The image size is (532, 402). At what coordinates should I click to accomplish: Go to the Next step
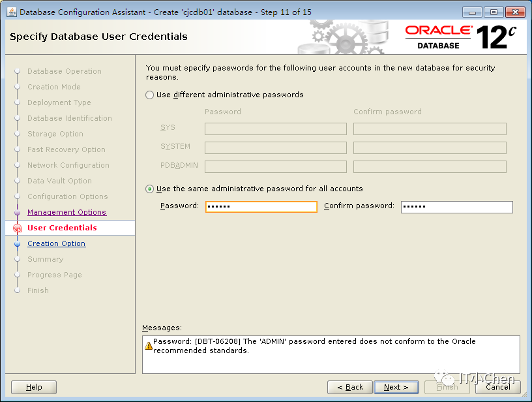click(x=396, y=388)
